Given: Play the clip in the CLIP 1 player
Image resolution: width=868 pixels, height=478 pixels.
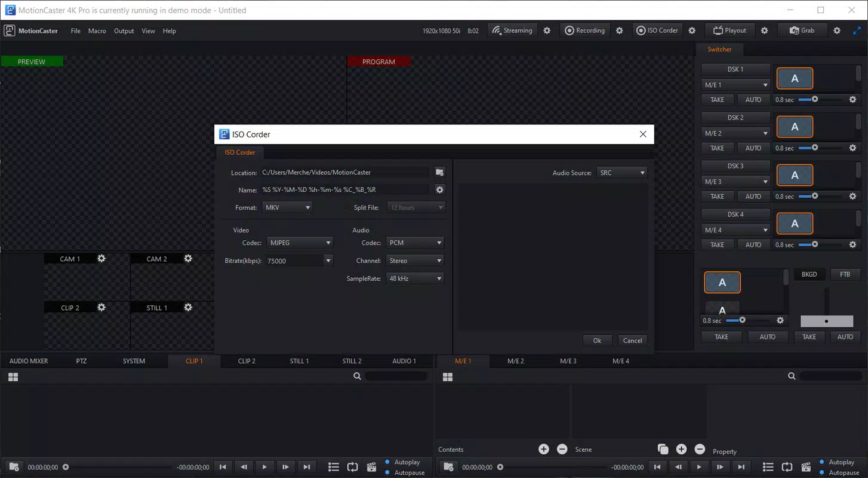Looking at the screenshot, I should tap(264, 467).
